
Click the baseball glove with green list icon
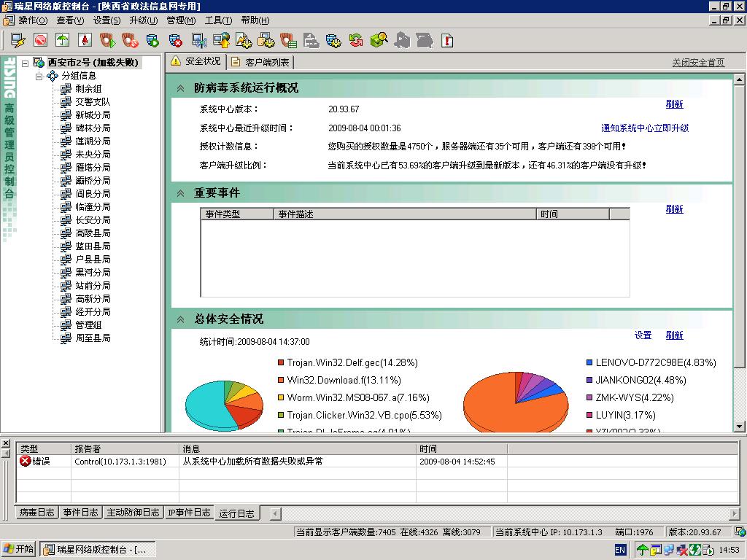pos(289,41)
